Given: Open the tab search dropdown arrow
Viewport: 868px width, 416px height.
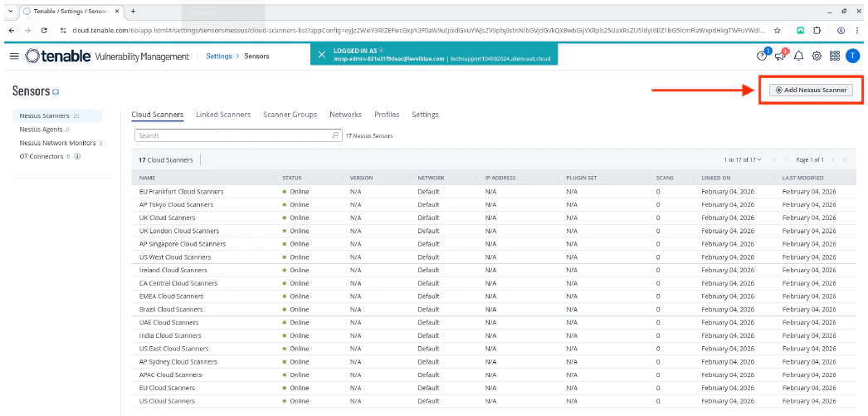Looking at the screenshot, I should click(11, 11).
